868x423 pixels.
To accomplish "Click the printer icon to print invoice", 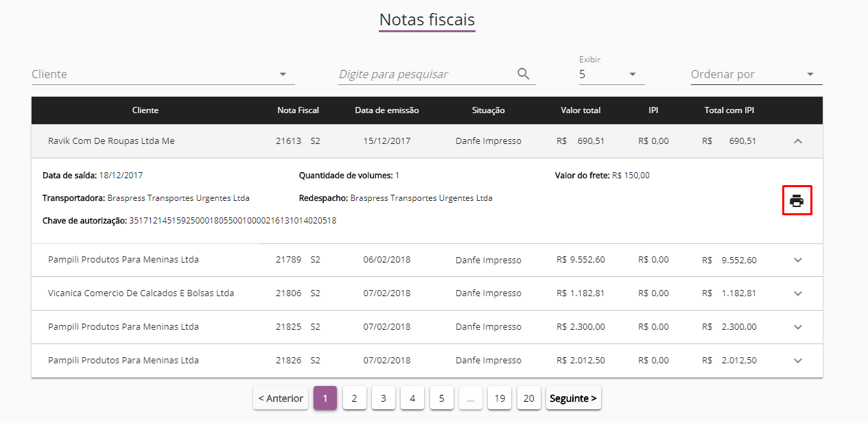I will [x=797, y=201].
